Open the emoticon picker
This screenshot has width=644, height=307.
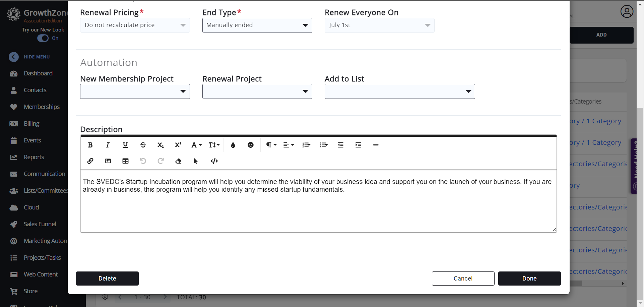point(251,145)
